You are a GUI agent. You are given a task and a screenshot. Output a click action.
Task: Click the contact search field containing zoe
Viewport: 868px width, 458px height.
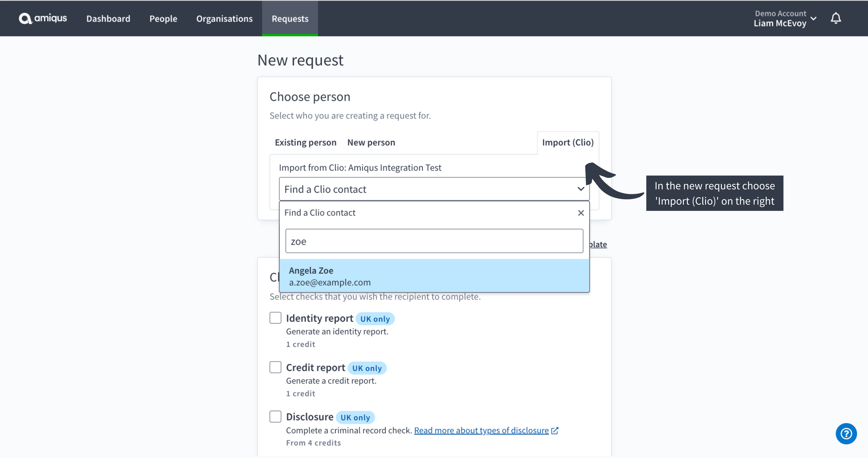point(434,241)
